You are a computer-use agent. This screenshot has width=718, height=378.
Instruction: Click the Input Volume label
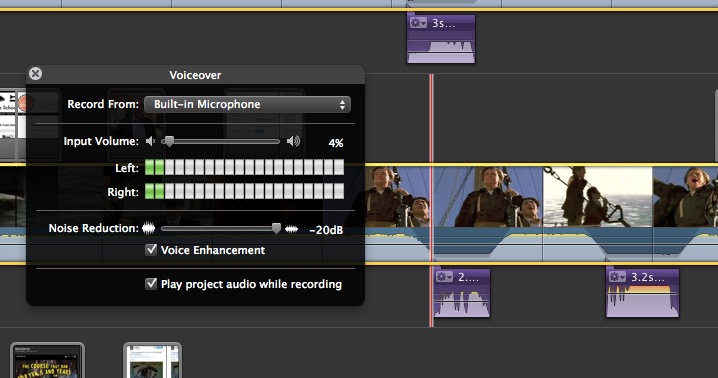(101, 141)
